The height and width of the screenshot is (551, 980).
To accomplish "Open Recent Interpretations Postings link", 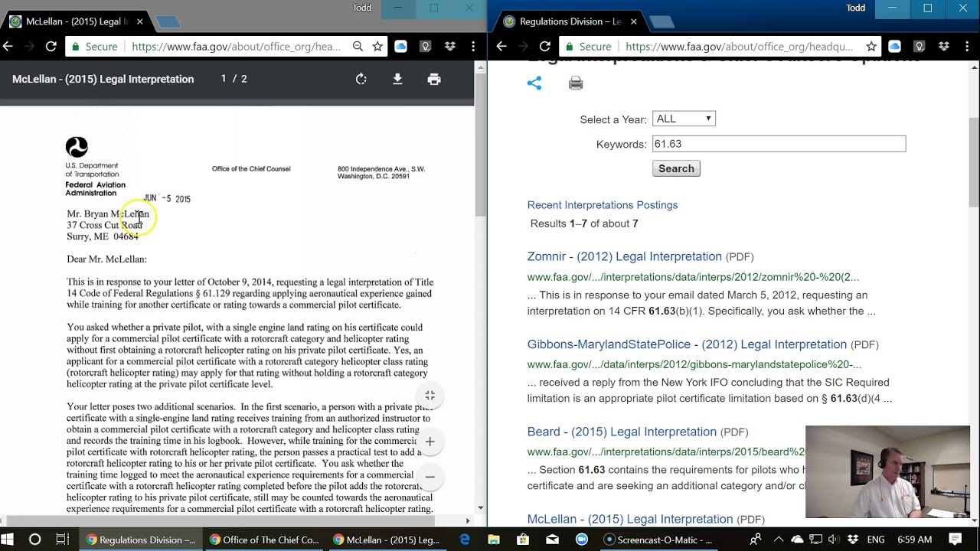I will click(x=603, y=205).
